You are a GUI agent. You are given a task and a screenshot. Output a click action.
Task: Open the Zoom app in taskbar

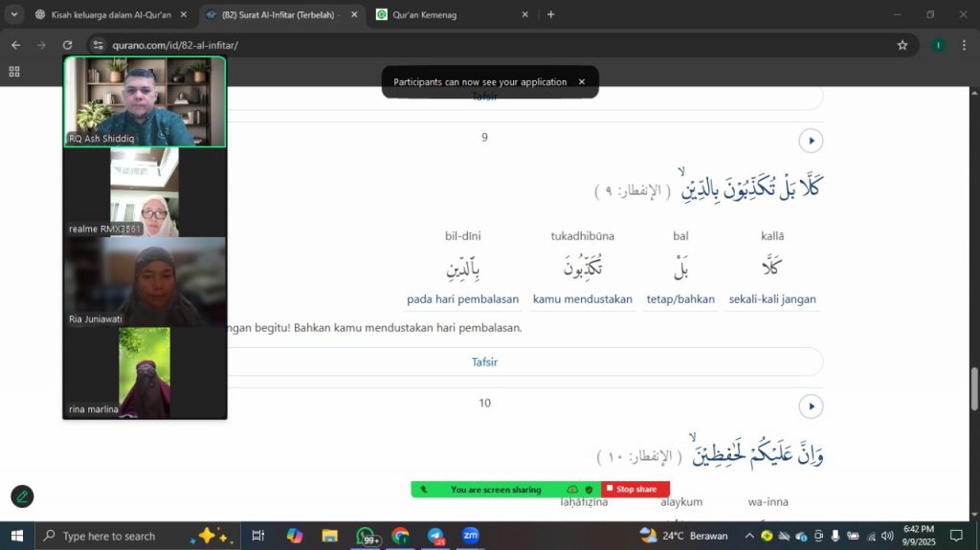pos(470,536)
